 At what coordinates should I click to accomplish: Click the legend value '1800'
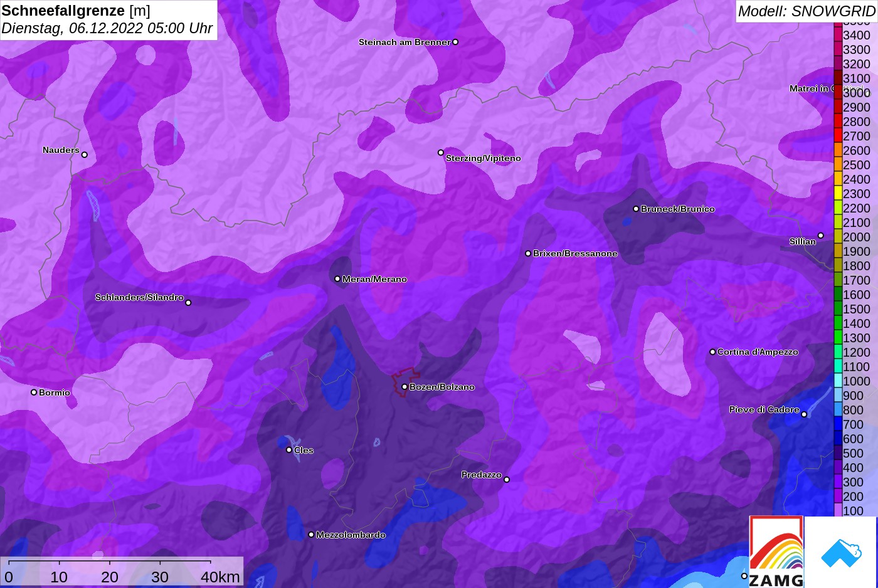point(857,266)
